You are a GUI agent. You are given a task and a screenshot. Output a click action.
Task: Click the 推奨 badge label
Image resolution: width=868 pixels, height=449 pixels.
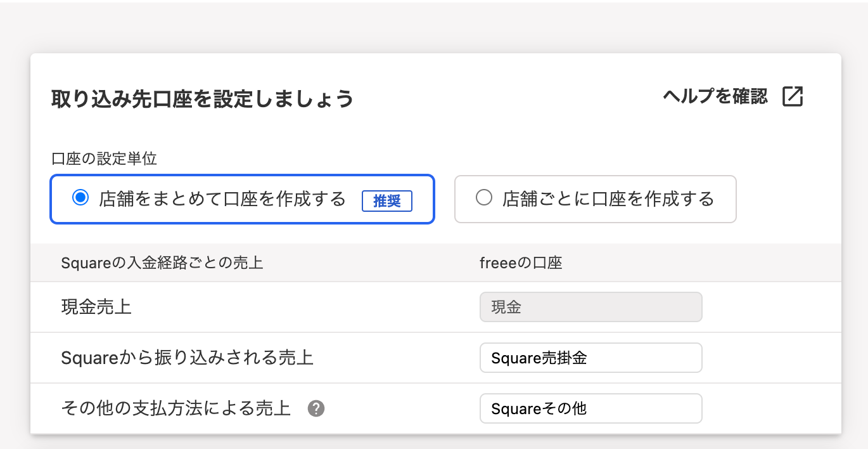pos(387,201)
